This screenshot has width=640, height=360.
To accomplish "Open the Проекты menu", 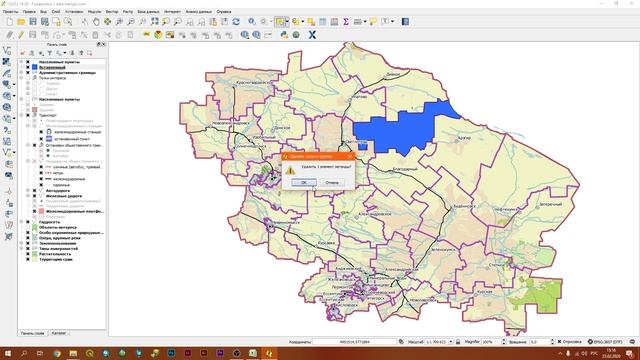I will pos(10,12).
